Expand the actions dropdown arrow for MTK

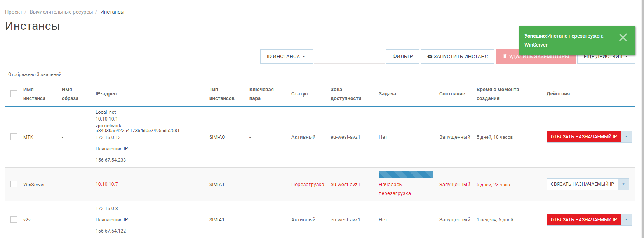point(626,137)
